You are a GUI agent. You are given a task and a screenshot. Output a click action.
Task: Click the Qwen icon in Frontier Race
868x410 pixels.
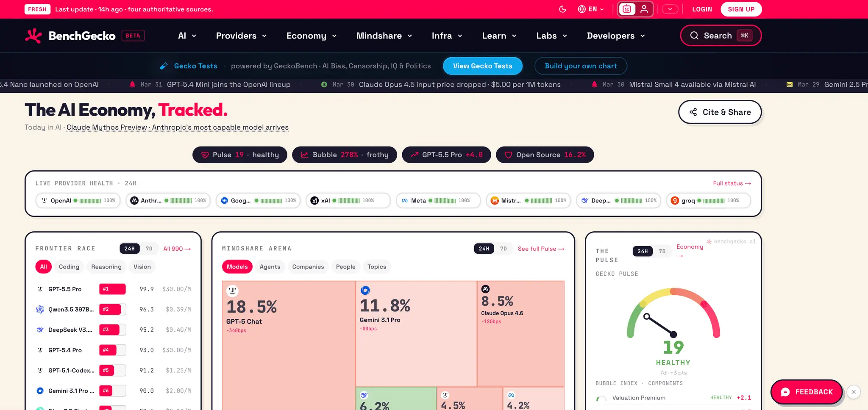tap(40, 310)
